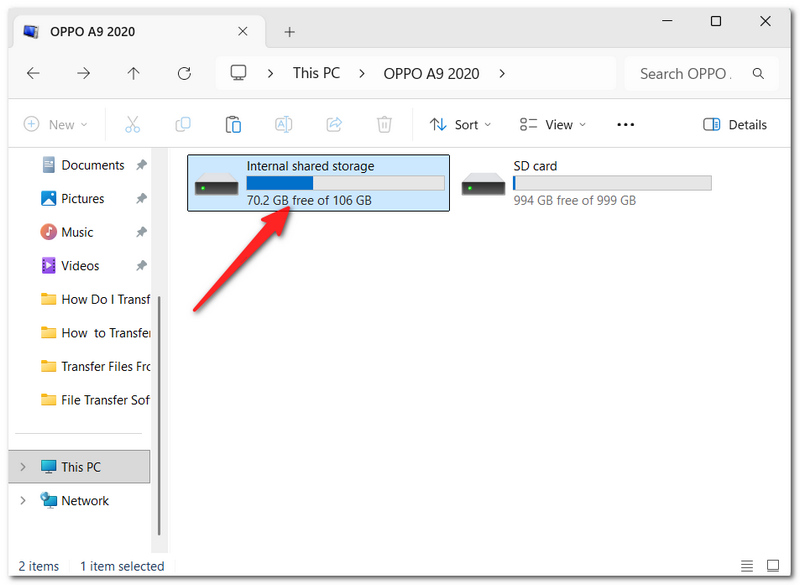Unpin Pictures using its pin icon

point(141,198)
